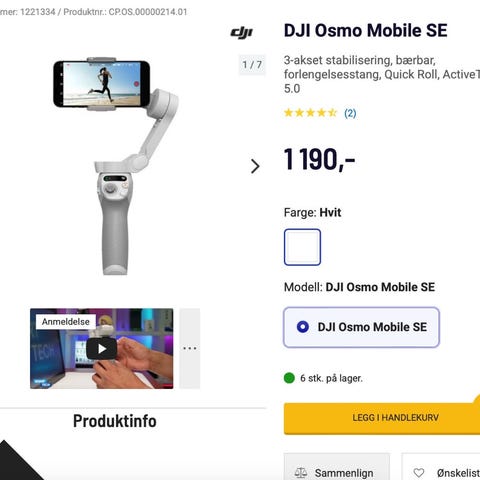Choose the Hvit white color swatch

[x=302, y=247]
